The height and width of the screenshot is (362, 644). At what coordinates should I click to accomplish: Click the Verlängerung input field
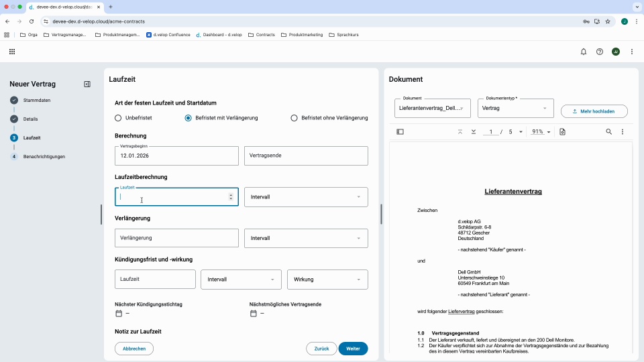pos(176,238)
